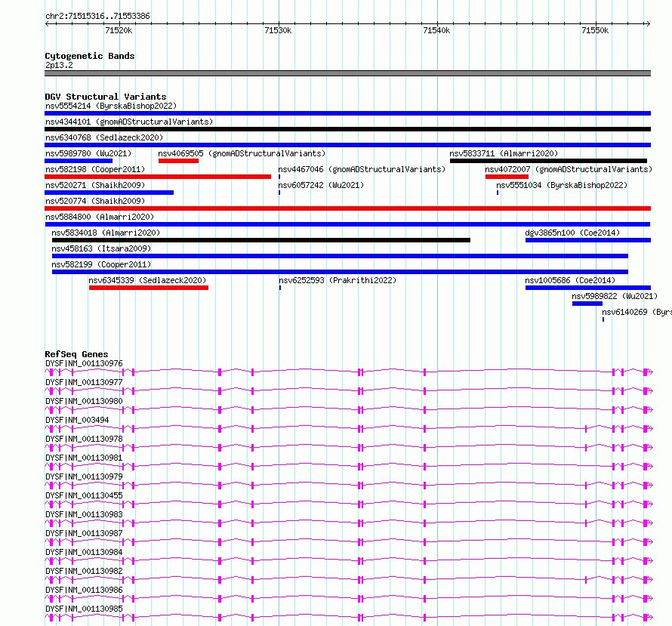Click the nsv5884800 (Almarri2020) label
Screen dimensions: 672x626
pyautogui.click(x=100, y=217)
